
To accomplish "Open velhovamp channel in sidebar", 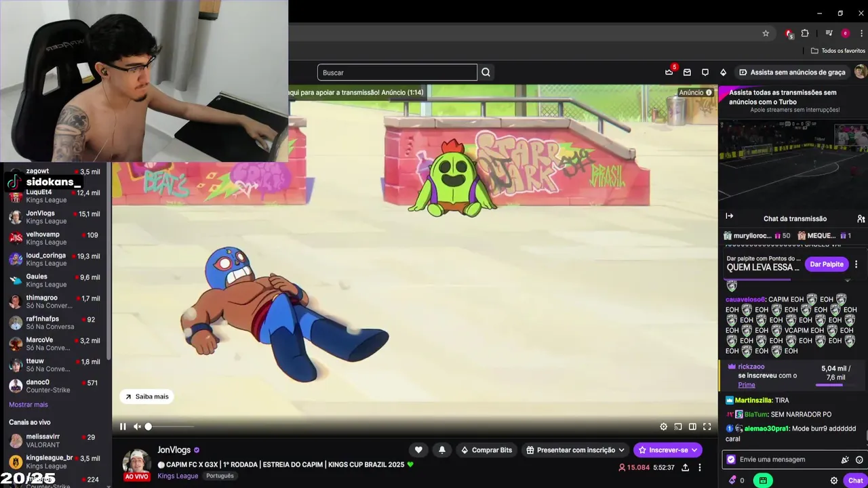I will click(x=54, y=238).
